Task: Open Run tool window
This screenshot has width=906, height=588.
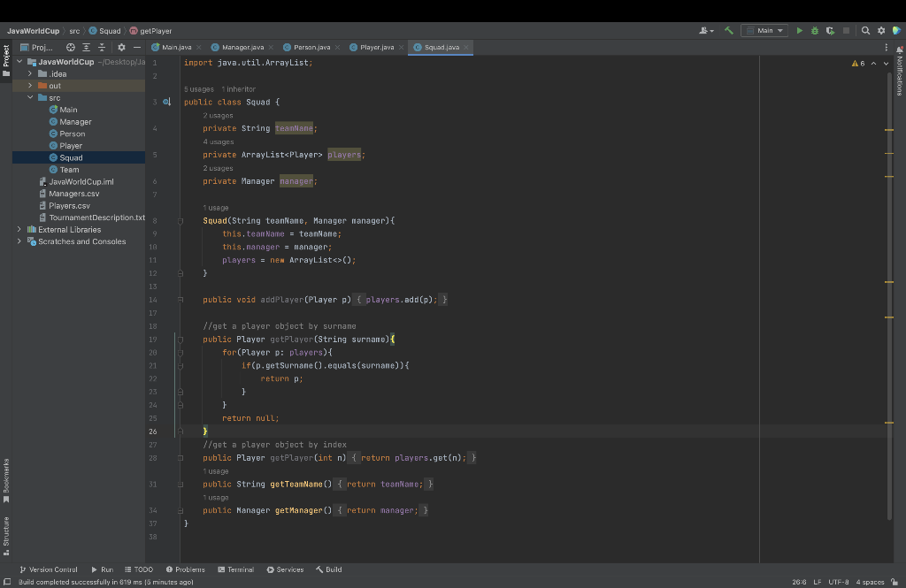Action: point(103,569)
